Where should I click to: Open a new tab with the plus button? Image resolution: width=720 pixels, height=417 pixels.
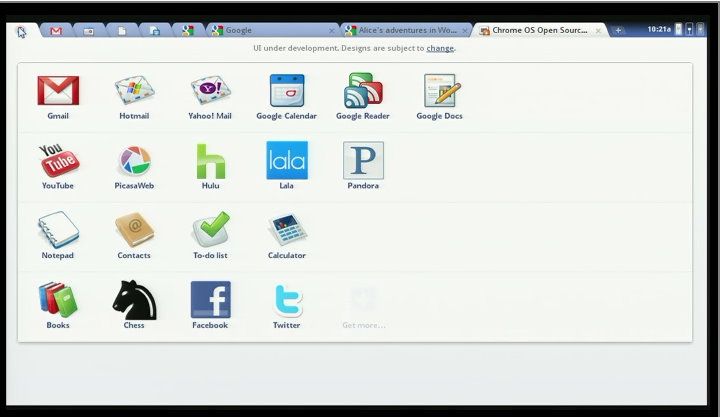pos(618,30)
